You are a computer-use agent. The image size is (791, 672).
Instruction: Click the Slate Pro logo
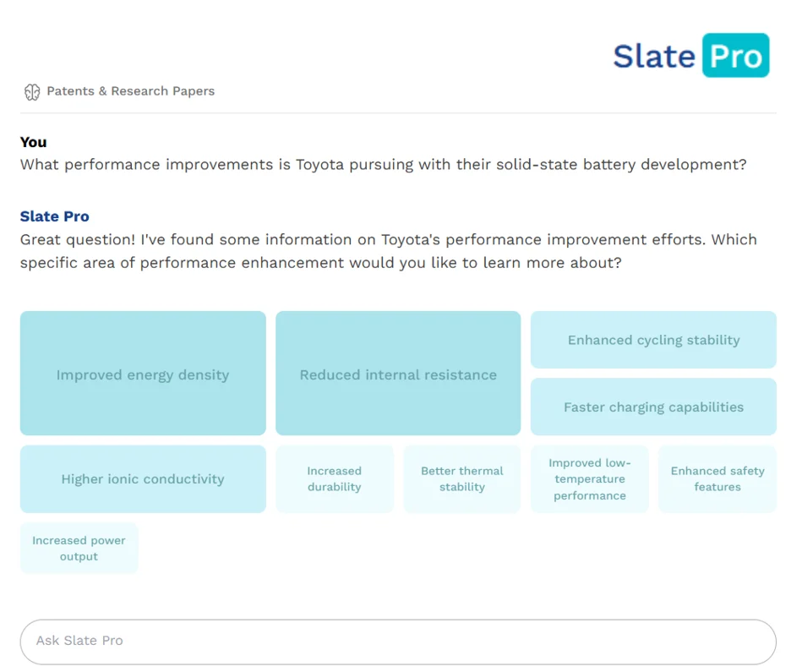pyautogui.click(x=690, y=56)
